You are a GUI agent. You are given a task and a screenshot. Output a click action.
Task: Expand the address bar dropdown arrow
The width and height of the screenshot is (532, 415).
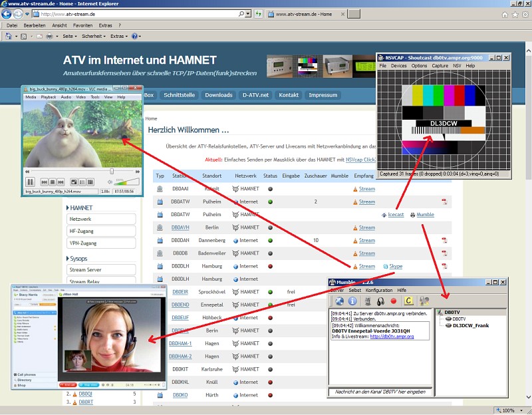[248, 14]
